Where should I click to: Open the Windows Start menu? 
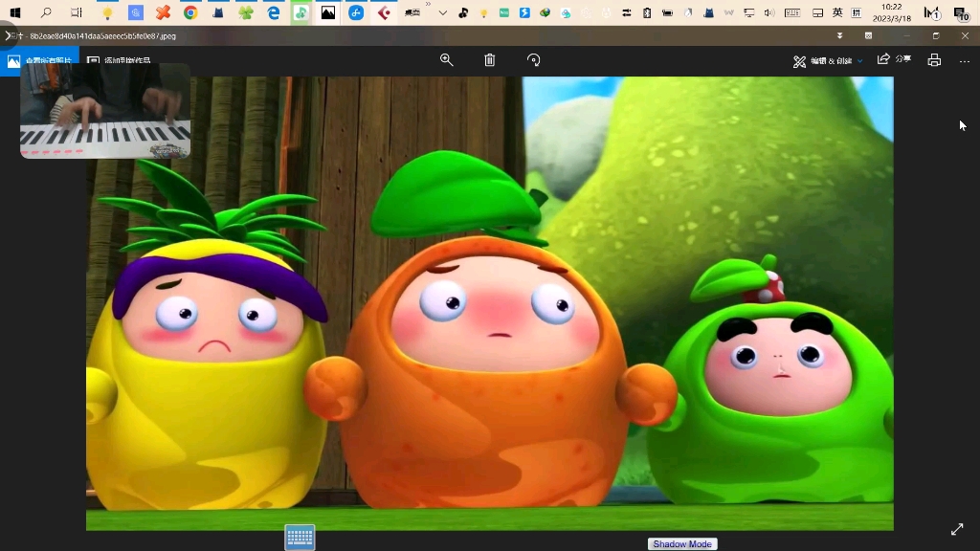click(15, 12)
